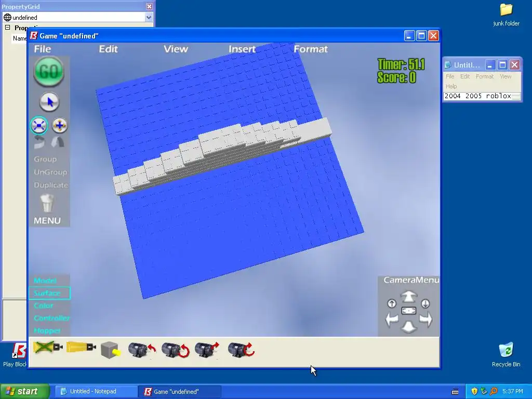Open the View menu in the Game window
Image resolution: width=532 pixels, height=399 pixels.
coord(176,49)
